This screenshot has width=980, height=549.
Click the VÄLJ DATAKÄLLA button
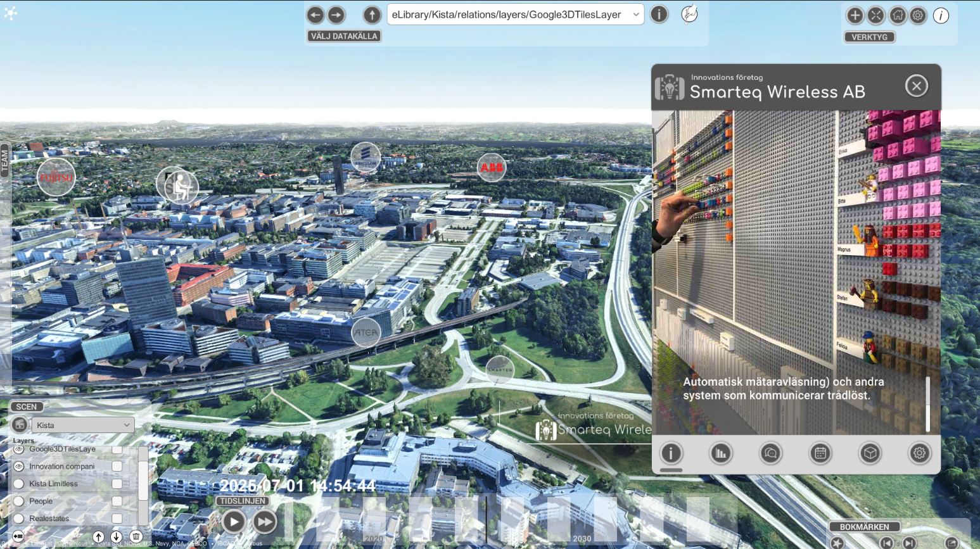(x=344, y=36)
